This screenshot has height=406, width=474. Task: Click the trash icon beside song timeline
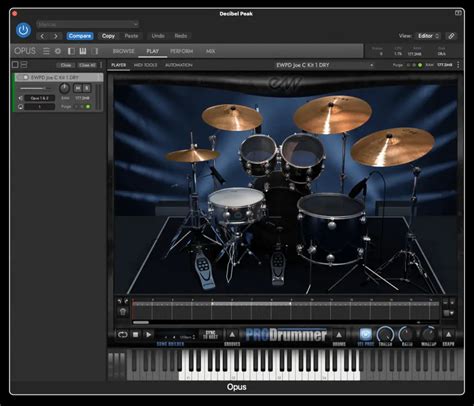[x=123, y=312]
